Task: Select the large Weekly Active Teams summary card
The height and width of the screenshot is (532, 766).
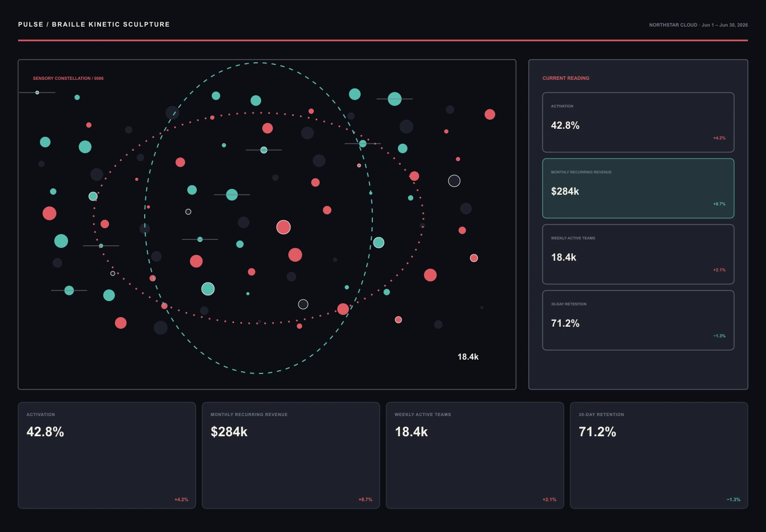Action: [475, 455]
